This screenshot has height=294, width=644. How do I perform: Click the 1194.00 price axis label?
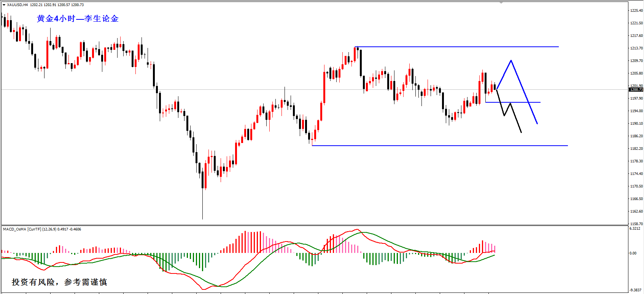point(636,111)
